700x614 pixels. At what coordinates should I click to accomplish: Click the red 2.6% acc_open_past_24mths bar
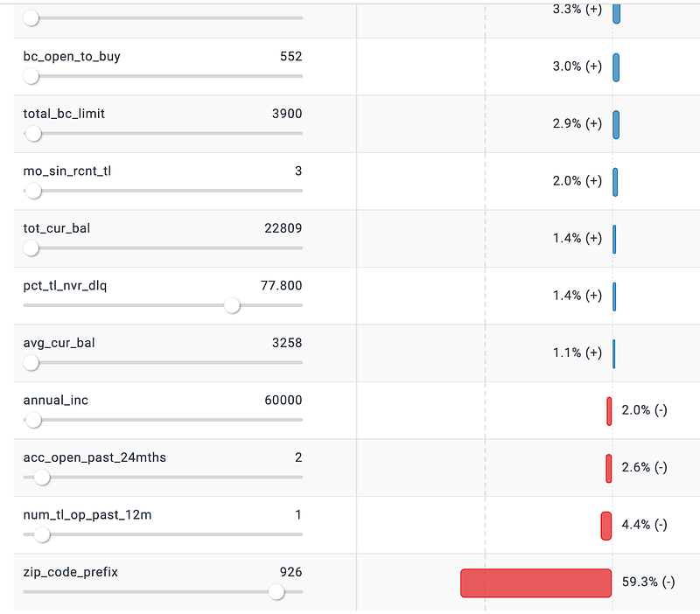pos(609,468)
